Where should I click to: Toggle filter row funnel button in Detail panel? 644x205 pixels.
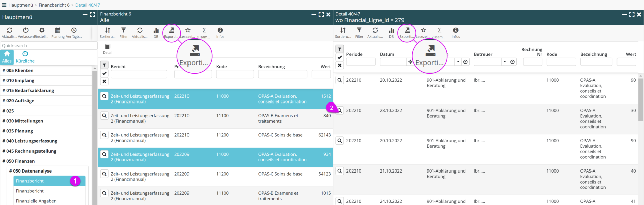[339, 49]
